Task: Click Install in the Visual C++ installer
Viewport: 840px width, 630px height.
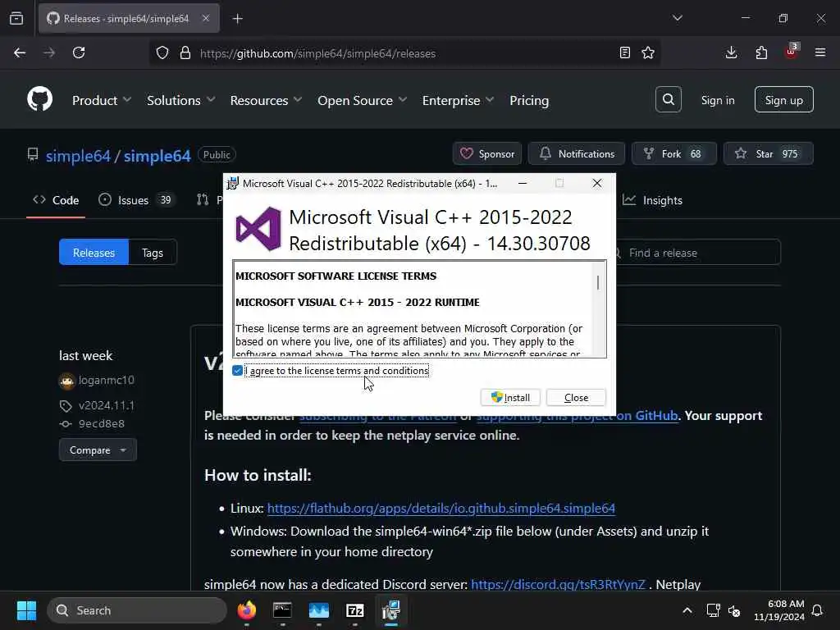Action: (x=510, y=398)
